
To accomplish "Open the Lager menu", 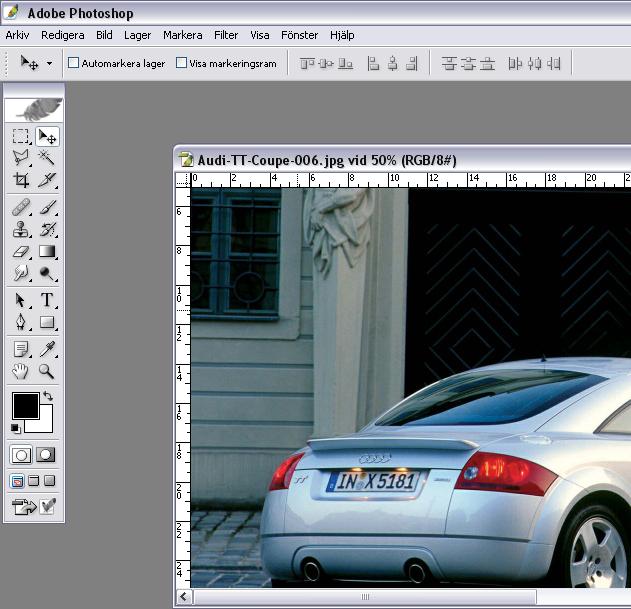I will click(137, 35).
